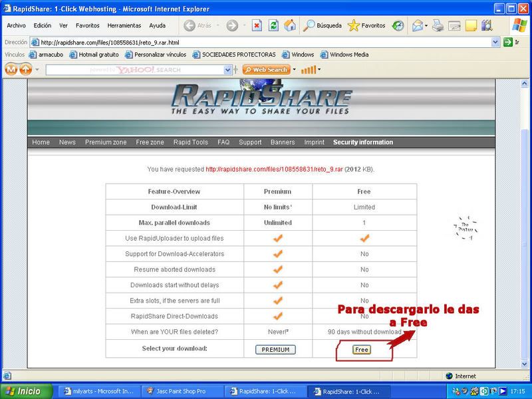The image size is (532, 399).
Task: Stop page loading with red X icon
Action: [x=257, y=25]
